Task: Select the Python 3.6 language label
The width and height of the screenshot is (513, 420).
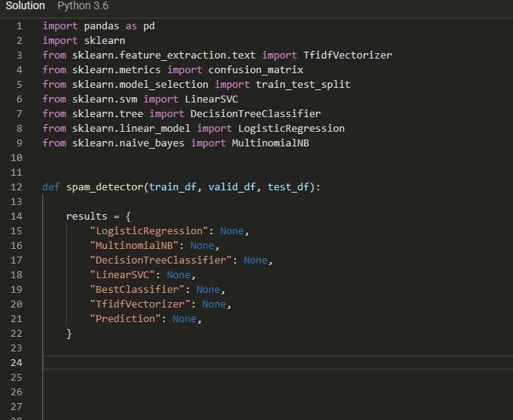Action: [82, 5]
